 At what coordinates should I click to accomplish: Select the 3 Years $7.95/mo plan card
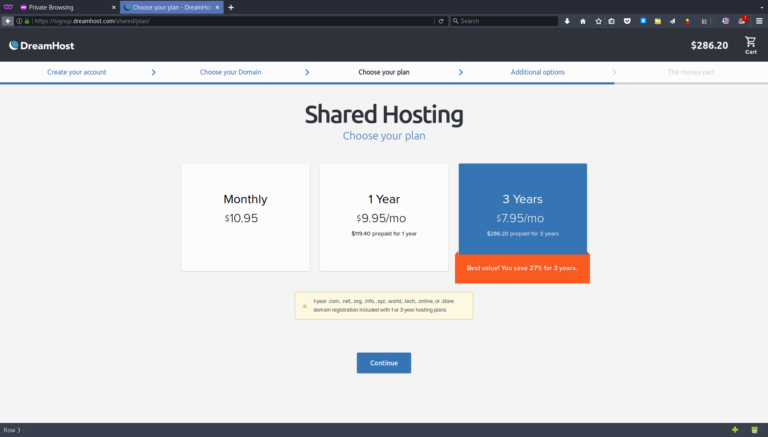coord(523,209)
